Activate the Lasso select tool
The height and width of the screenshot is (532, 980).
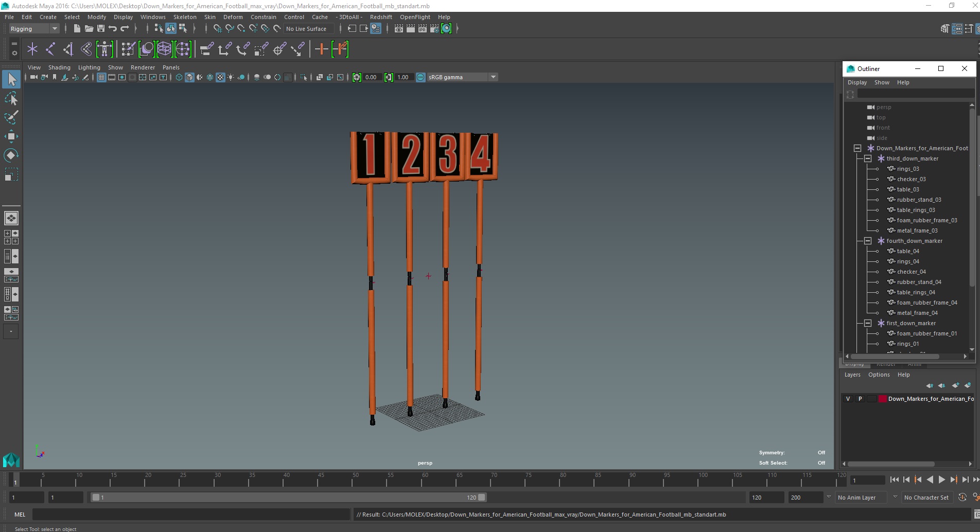click(11, 98)
